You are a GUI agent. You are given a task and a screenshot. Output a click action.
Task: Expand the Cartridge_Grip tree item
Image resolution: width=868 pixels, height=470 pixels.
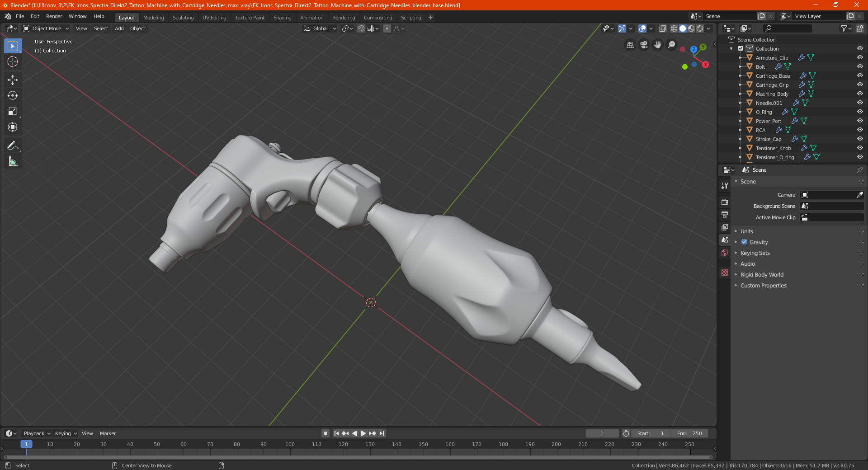click(x=741, y=85)
